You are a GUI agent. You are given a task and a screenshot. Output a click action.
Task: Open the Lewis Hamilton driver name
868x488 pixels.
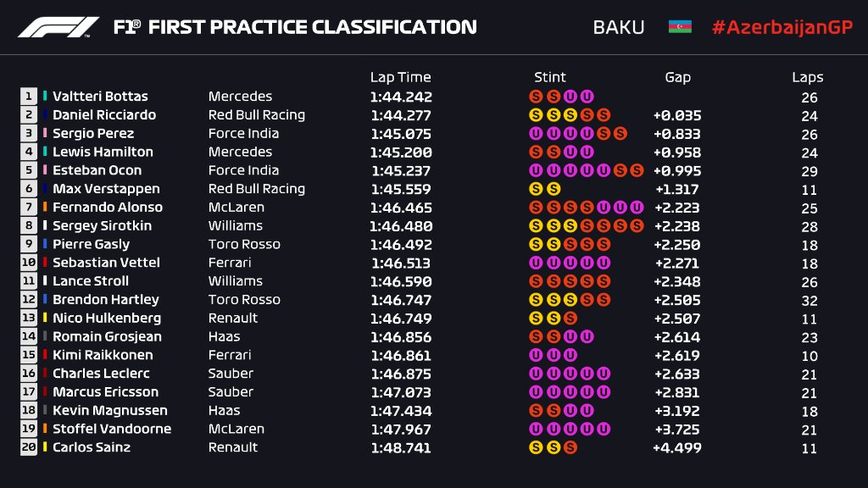click(x=103, y=152)
